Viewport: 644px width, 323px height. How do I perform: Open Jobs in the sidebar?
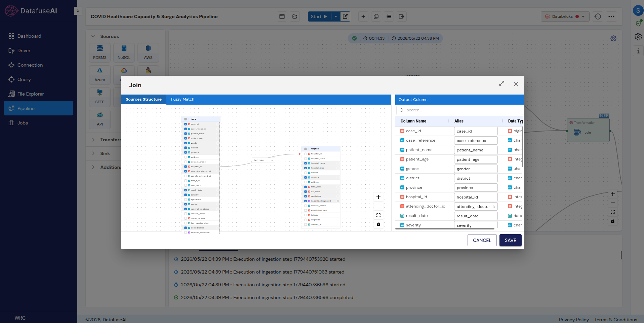[38, 123]
